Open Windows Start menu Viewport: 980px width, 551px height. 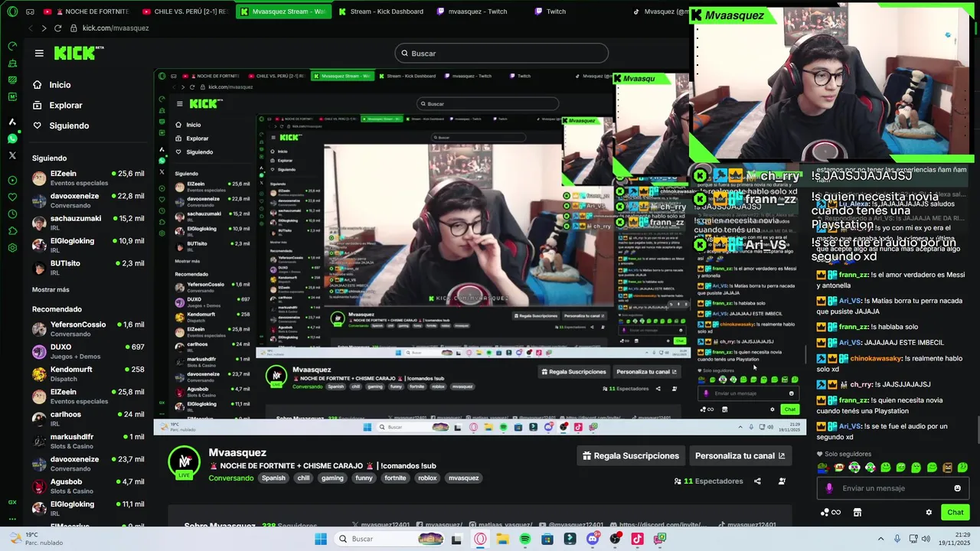click(x=321, y=539)
